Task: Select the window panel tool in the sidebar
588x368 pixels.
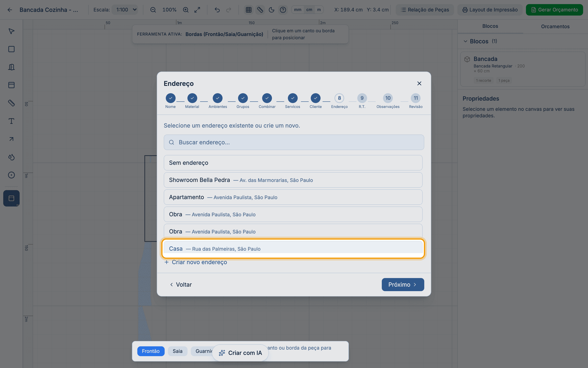Action: 11,85
